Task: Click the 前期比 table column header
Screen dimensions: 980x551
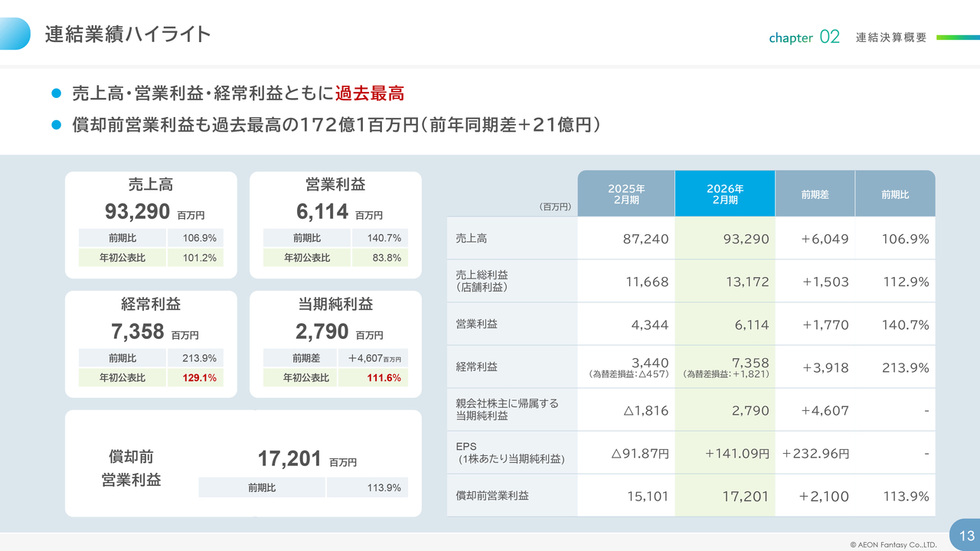Action: tap(894, 194)
